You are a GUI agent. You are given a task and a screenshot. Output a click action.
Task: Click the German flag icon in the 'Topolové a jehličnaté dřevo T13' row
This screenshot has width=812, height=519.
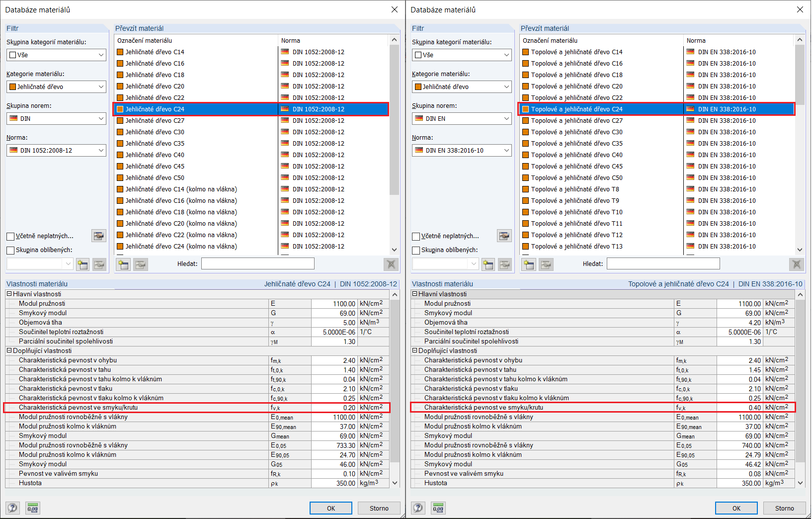[x=690, y=246]
